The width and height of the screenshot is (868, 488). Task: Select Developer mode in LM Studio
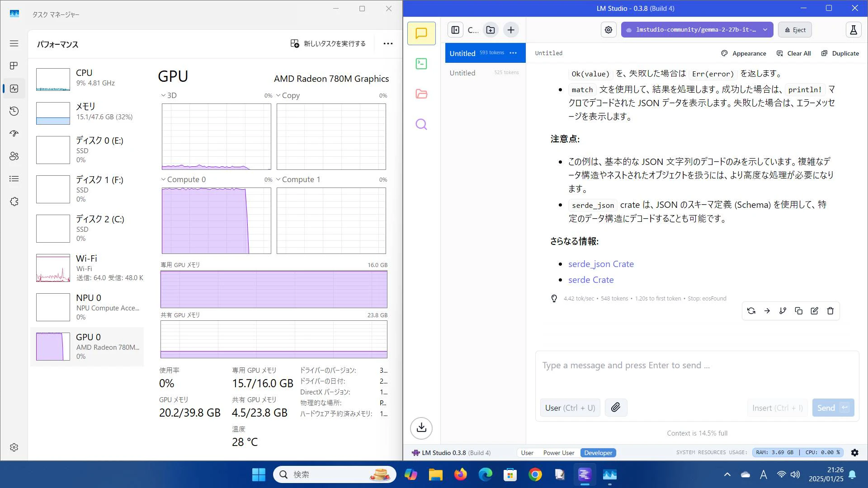click(x=598, y=453)
